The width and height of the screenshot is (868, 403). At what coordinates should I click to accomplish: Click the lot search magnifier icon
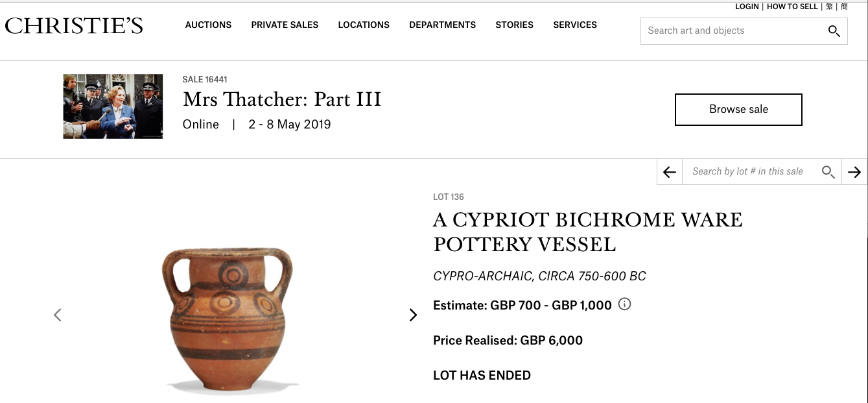(x=828, y=172)
